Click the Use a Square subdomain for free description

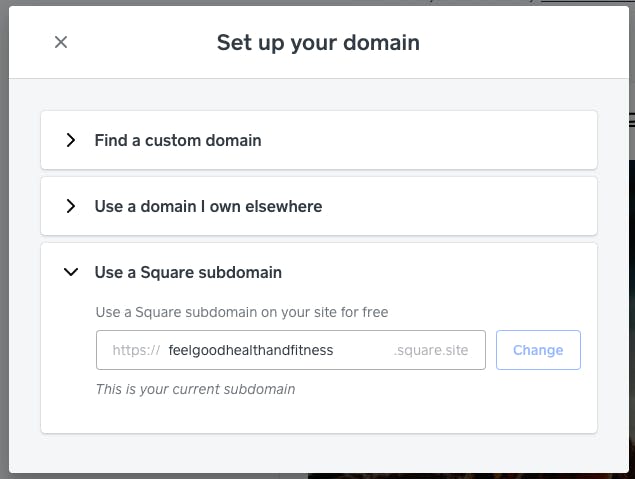[242, 312]
